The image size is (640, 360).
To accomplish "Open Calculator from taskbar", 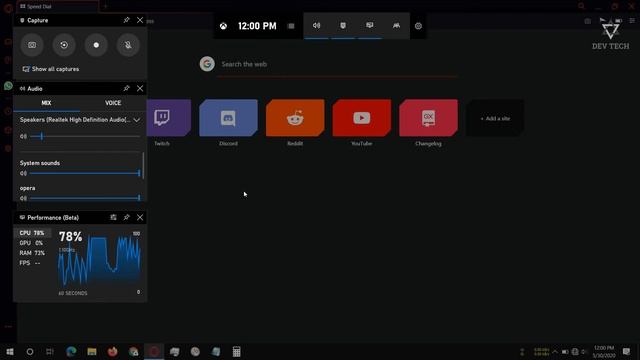I will click(236, 351).
